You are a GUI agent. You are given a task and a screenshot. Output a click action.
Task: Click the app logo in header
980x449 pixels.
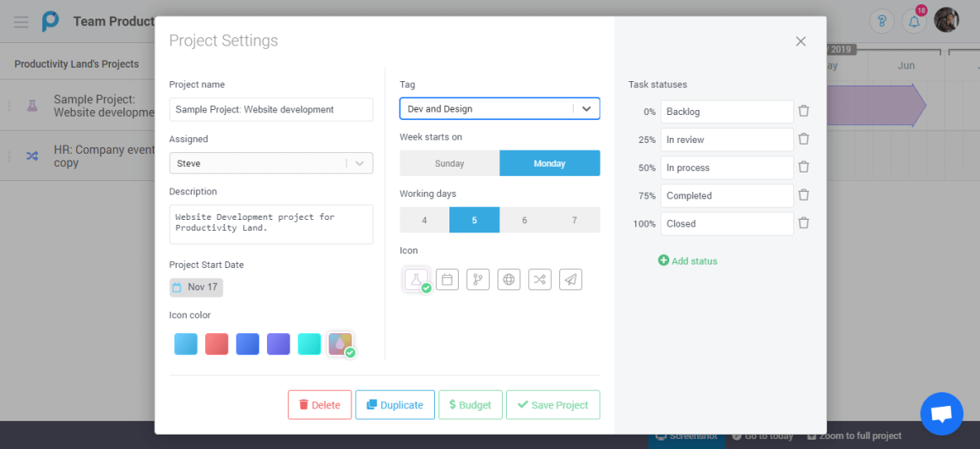tap(50, 21)
